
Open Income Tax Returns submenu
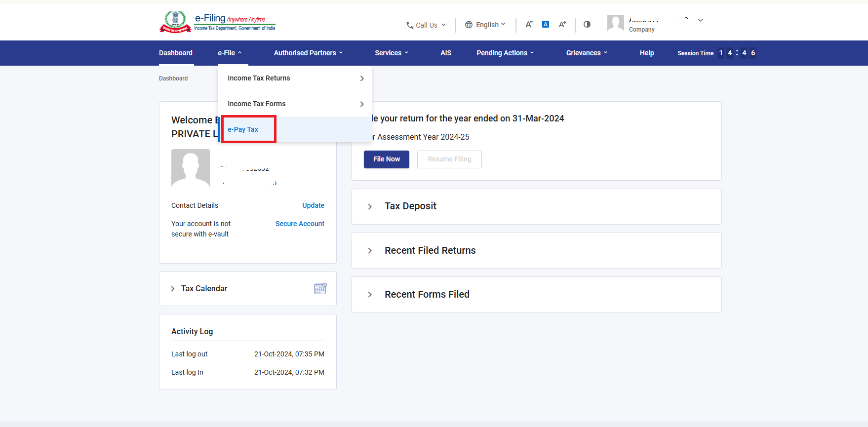295,78
